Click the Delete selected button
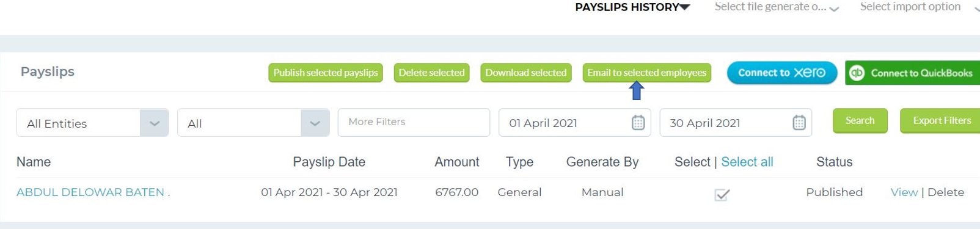This screenshot has height=229, width=980. [431, 73]
